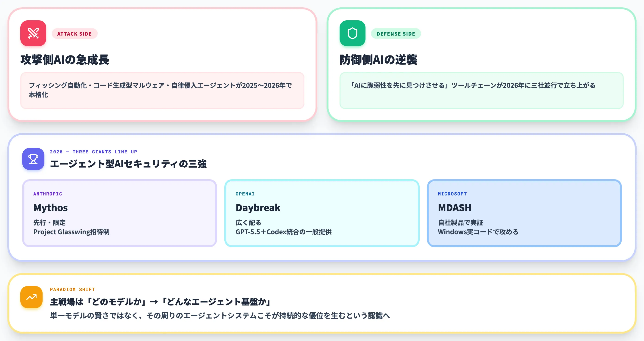
Task: Click the MICROSOFT label
Action: (x=452, y=194)
